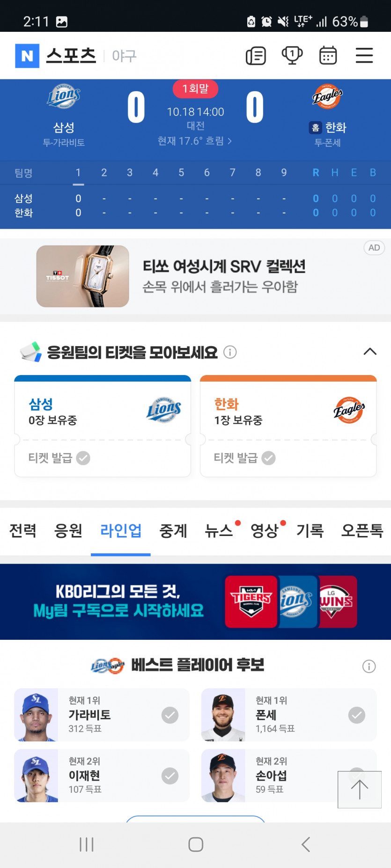Issue a ticket for 한화
The image size is (391, 868).
coord(244,458)
